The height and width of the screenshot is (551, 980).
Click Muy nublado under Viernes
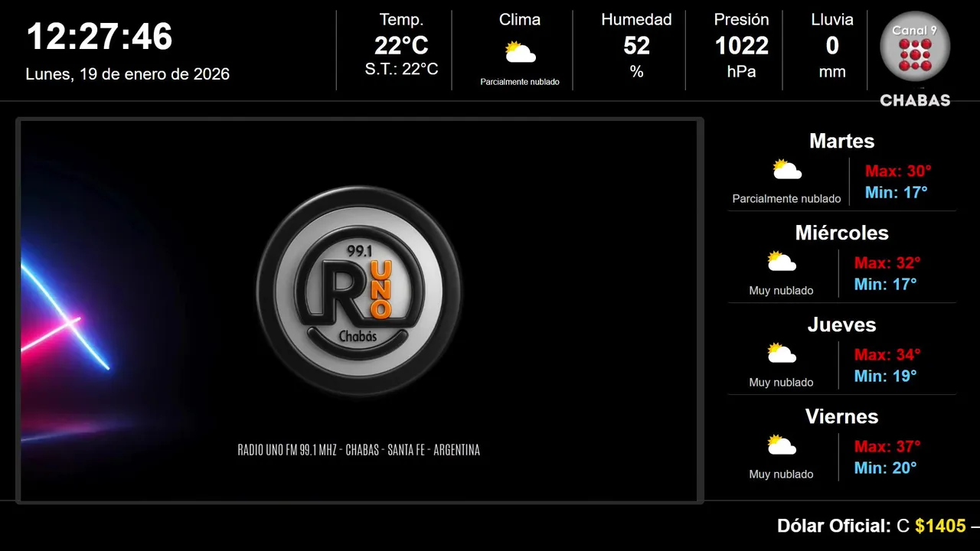tap(782, 474)
